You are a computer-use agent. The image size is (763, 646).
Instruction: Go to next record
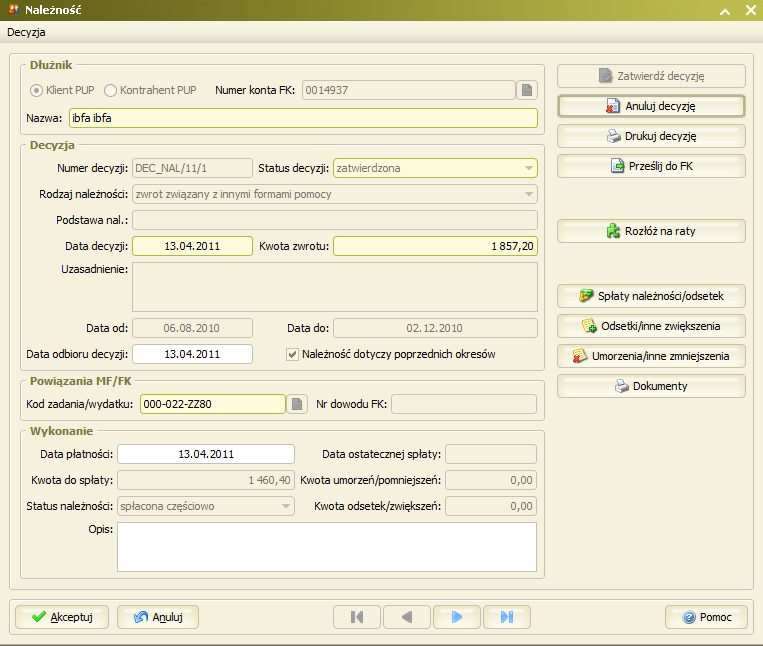[x=457, y=617]
